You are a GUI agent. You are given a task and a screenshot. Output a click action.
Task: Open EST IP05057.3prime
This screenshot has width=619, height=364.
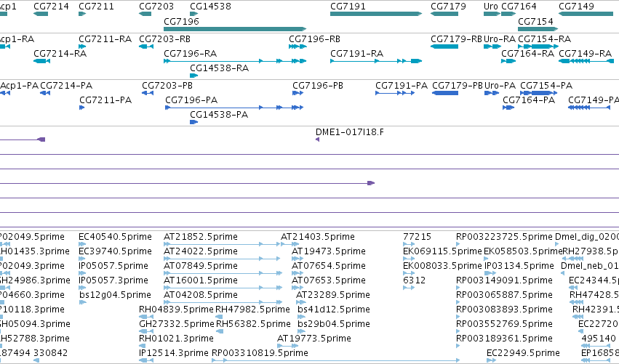click(113, 280)
